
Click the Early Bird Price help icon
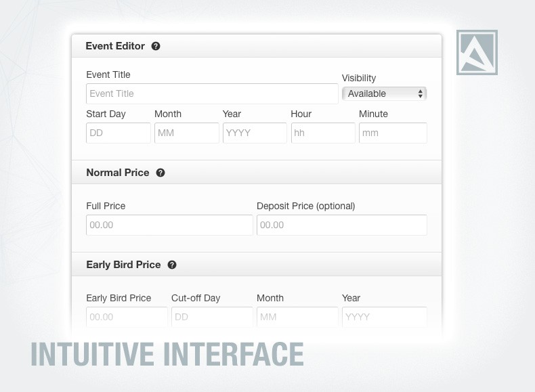[172, 265]
